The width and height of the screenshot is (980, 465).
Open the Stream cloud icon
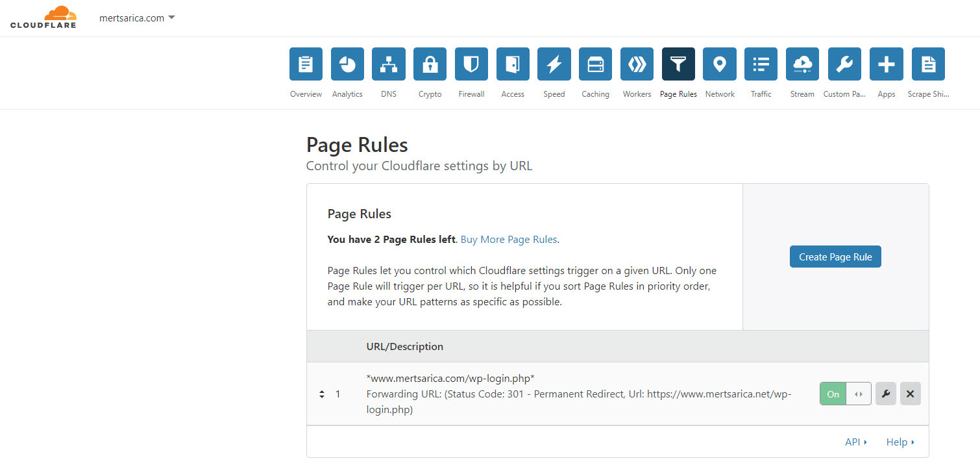point(802,64)
